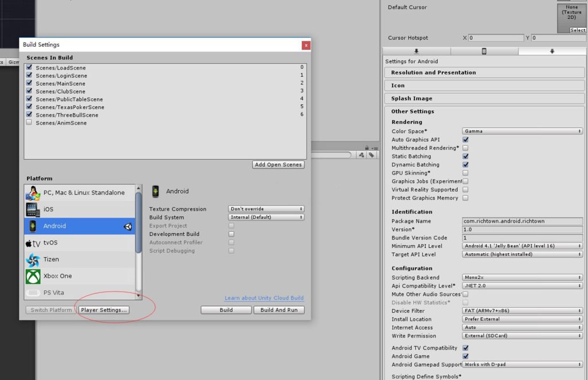Expand the Scripting Backend dropdown
The image size is (588, 380).
[x=523, y=278]
